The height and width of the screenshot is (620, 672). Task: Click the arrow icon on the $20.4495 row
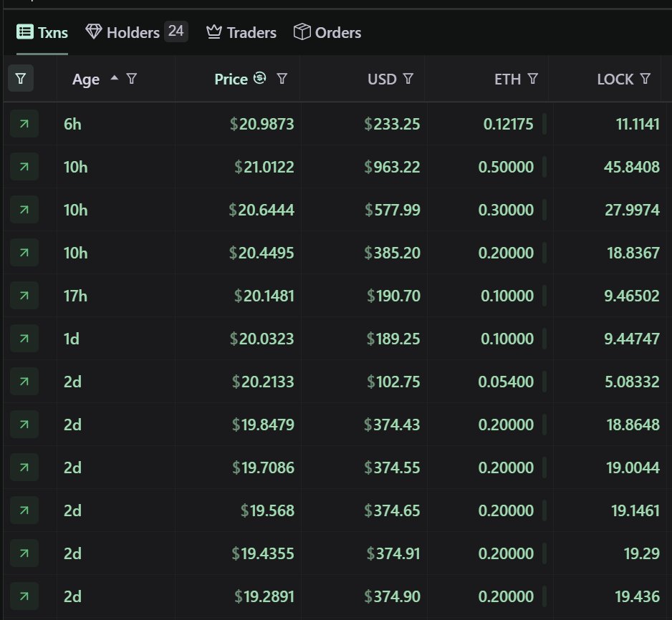click(24, 253)
